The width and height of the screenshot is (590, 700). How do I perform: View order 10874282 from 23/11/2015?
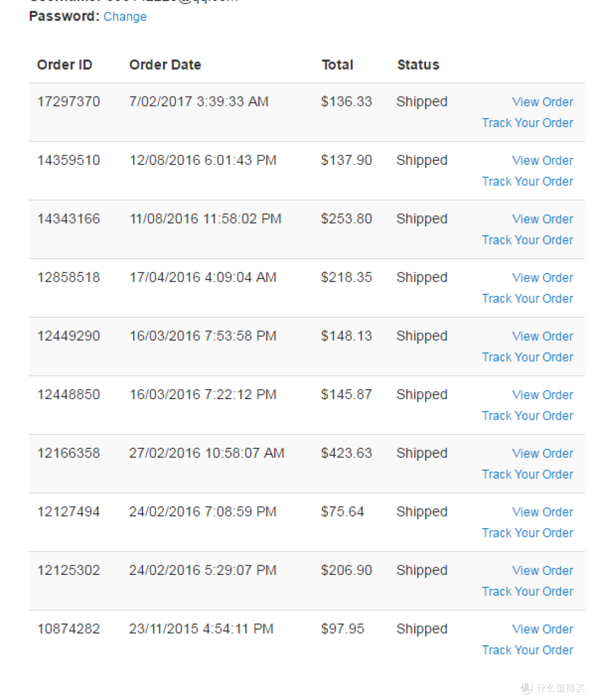pos(542,630)
